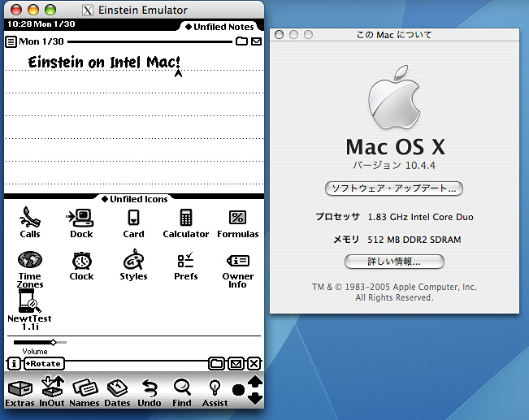Open the Card app icon
This screenshot has height=420, width=529.
click(133, 223)
